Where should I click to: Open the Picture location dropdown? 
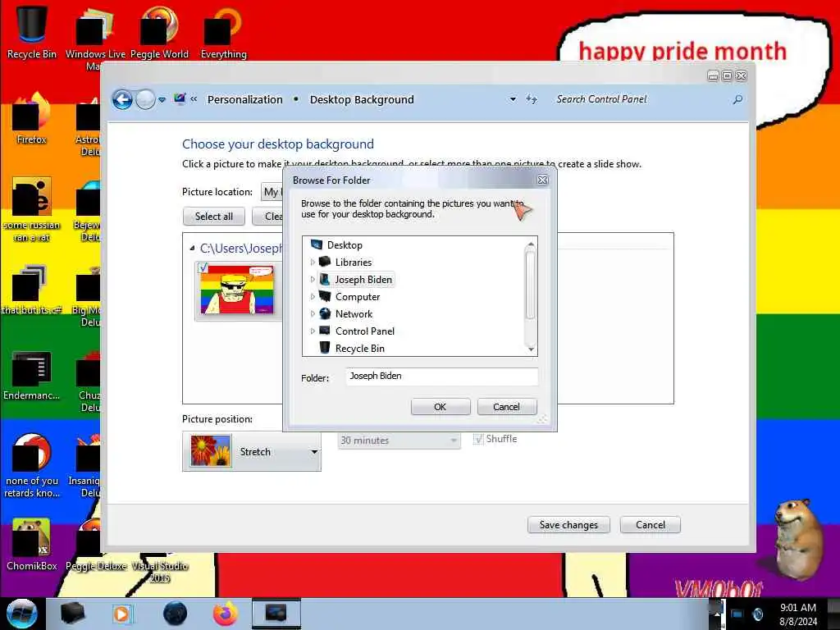(272, 192)
